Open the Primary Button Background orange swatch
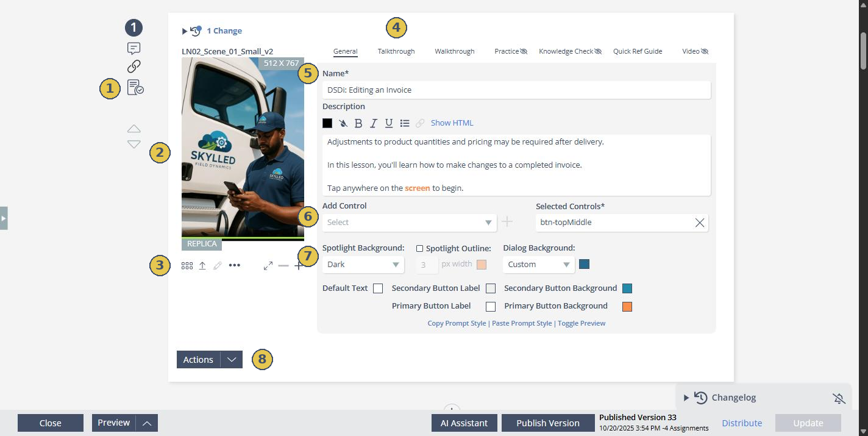 coord(627,306)
